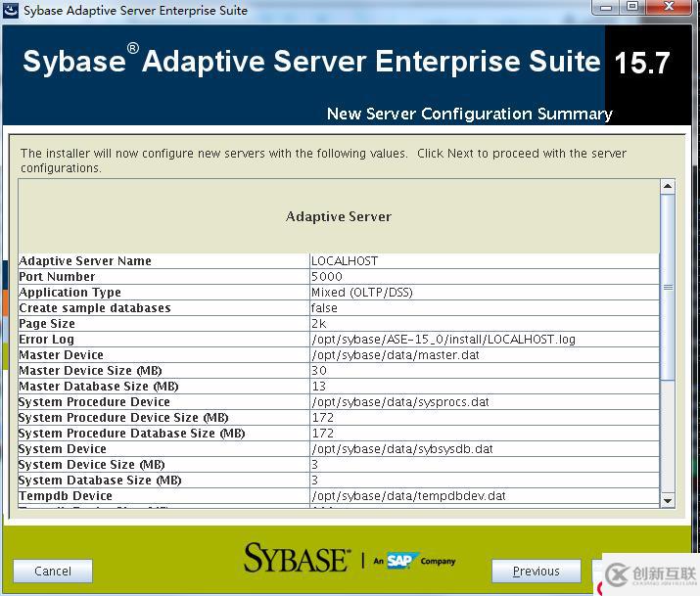Click the System Device label
This screenshot has height=596, width=700.
tap(63, 449)
